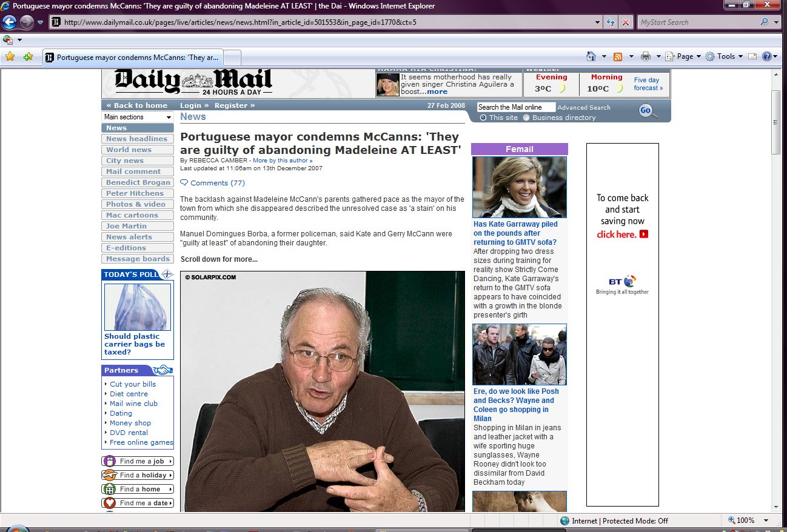The width and height of the screenshot is (787, 532).
Task: Open the 'World news' section tab
Action: 129,150
